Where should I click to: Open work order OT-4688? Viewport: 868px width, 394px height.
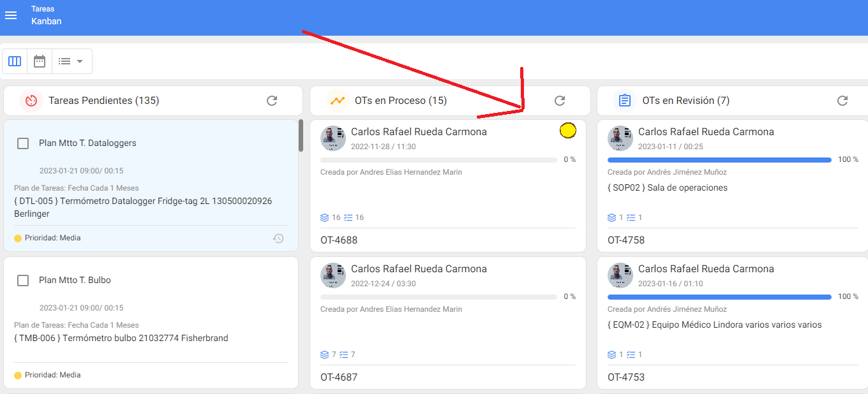point(339,240)
